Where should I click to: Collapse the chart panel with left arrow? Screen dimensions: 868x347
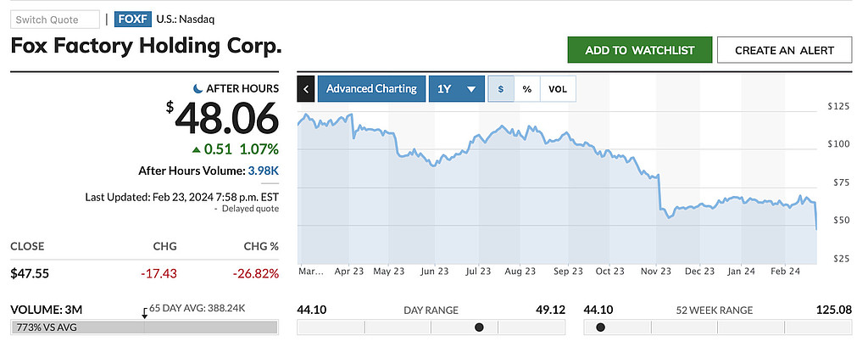(306, 88)
